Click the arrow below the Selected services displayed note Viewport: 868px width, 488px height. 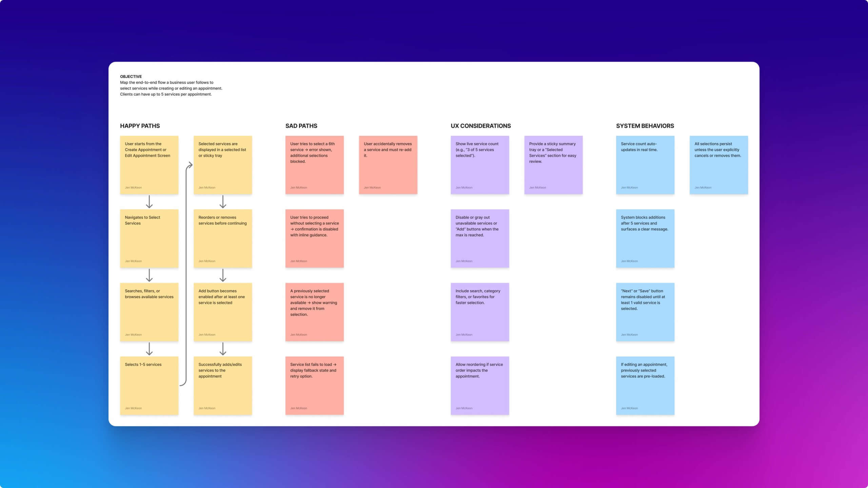[x=223, y=202]
